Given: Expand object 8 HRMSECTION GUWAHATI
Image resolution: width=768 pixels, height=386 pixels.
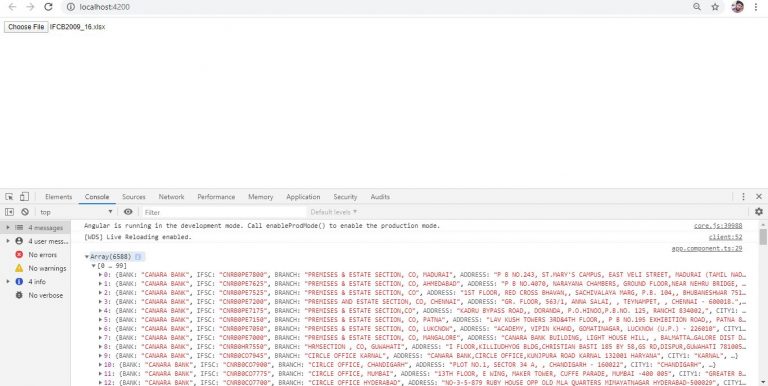Looking at the screenshot, I should (x=100, y=346).
